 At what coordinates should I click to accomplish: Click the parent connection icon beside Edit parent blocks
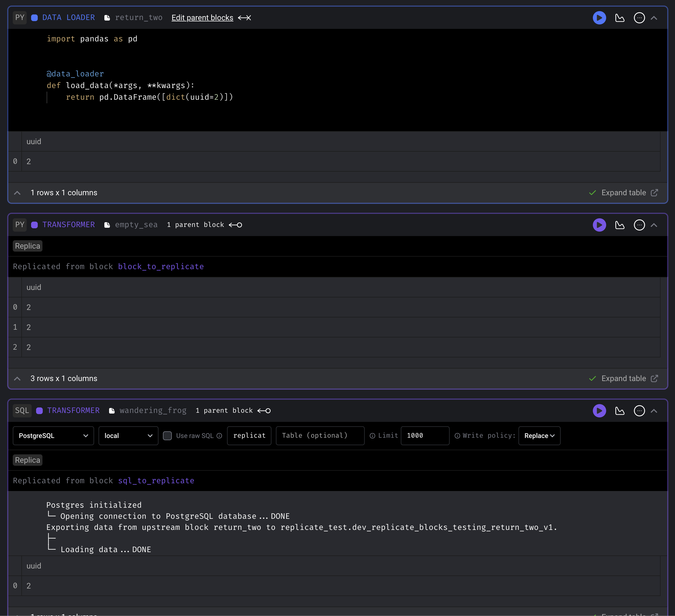(245, 18)
